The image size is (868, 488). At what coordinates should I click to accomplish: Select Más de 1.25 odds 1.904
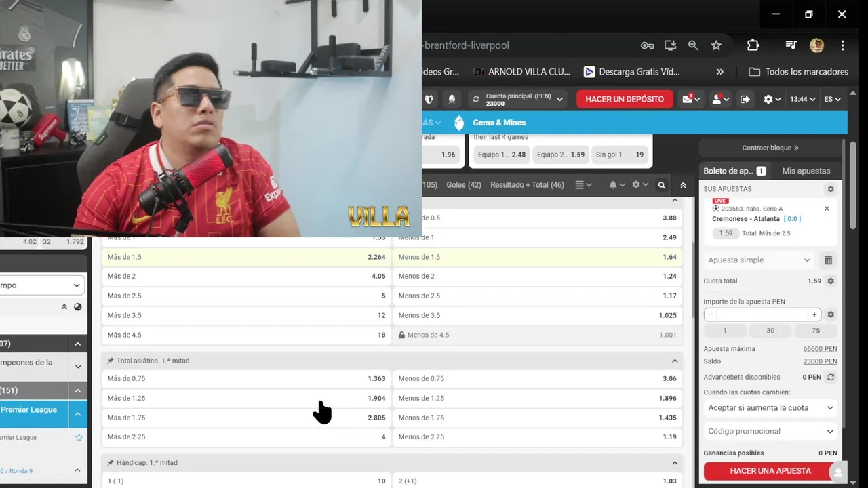[246, 398]
